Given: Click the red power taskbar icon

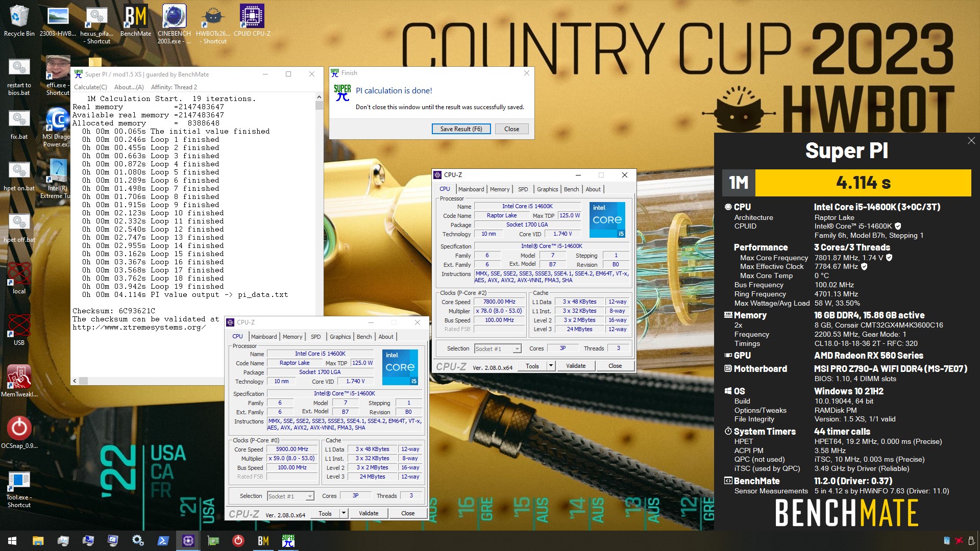Looking at the screenshot, I should coord(238,541).
